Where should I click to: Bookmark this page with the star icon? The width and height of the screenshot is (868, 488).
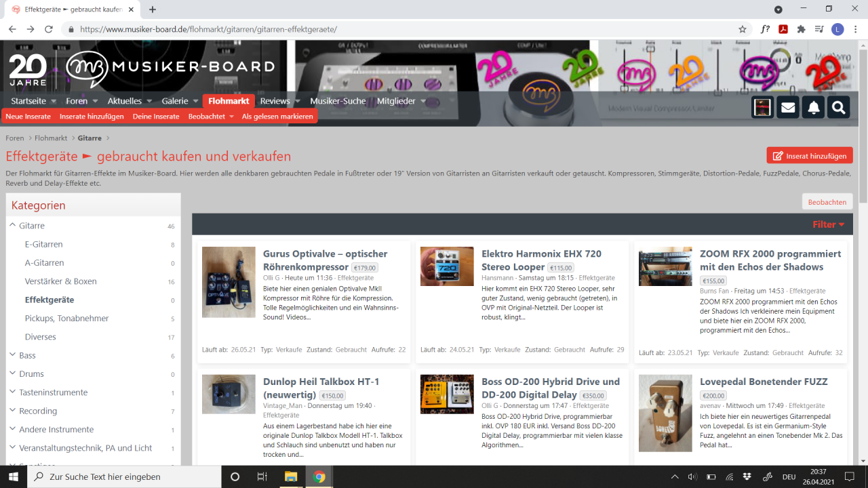[743, 29]
